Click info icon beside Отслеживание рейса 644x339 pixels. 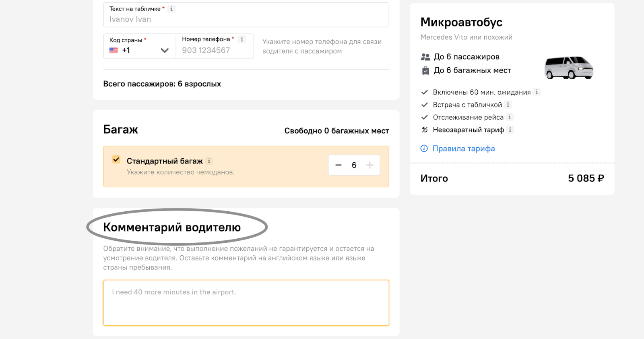[510, 117]
